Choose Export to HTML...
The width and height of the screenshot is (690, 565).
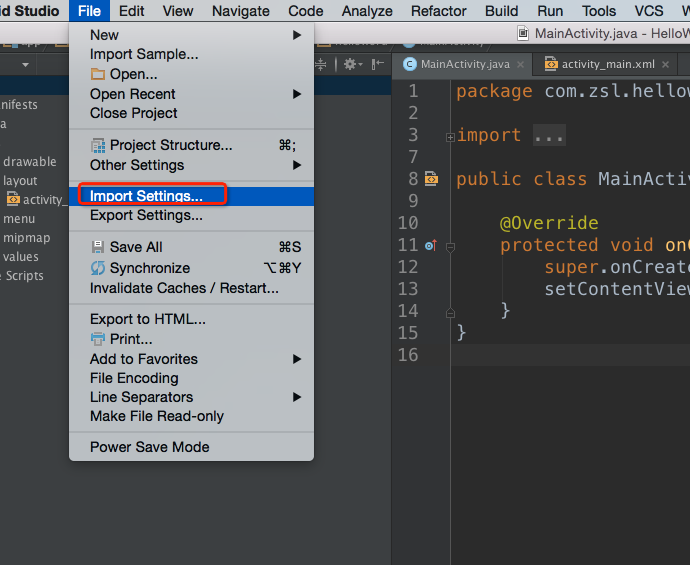tap(191, 319)
